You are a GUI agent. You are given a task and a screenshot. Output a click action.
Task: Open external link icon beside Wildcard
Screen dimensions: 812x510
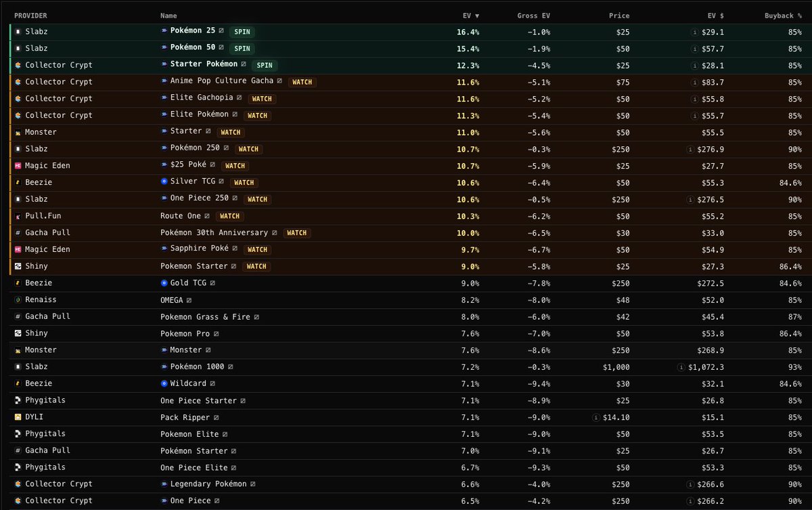click(213, 383)
